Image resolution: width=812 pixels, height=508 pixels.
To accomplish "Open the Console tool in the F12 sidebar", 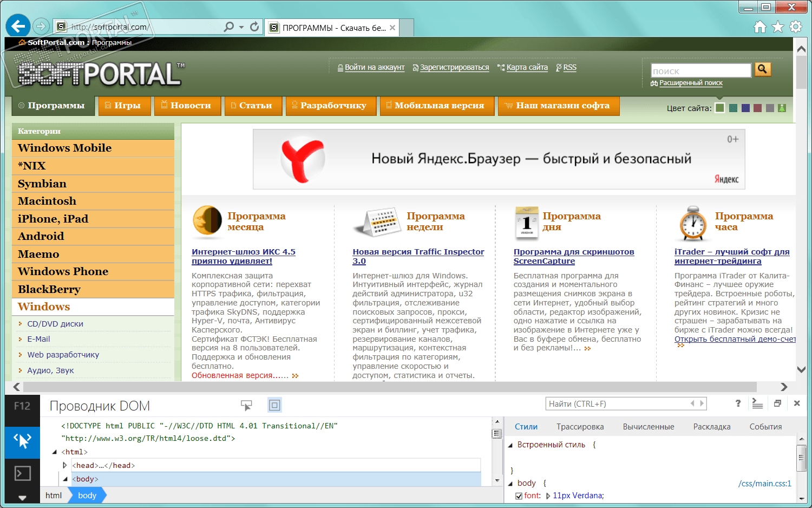I will [22, 474].
